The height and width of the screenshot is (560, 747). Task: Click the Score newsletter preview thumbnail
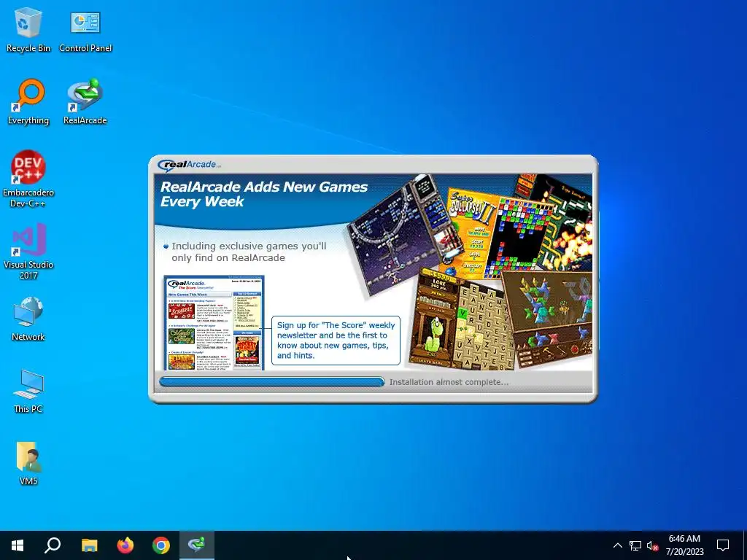click(x=214, y=323)
